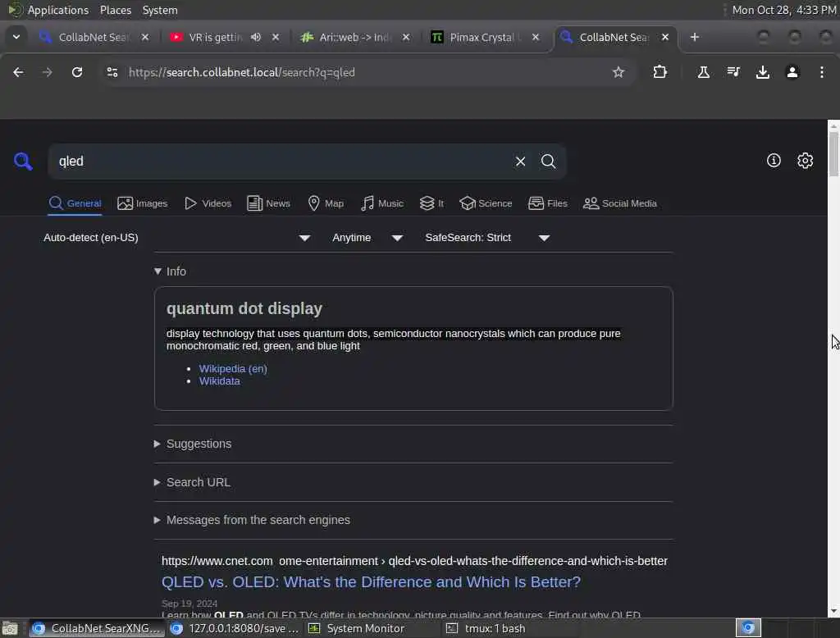Image resolution: width=840 pixels, height=638 pixels.
Task: Expand Messages from the search engines
Action: (x=252, y=520)
